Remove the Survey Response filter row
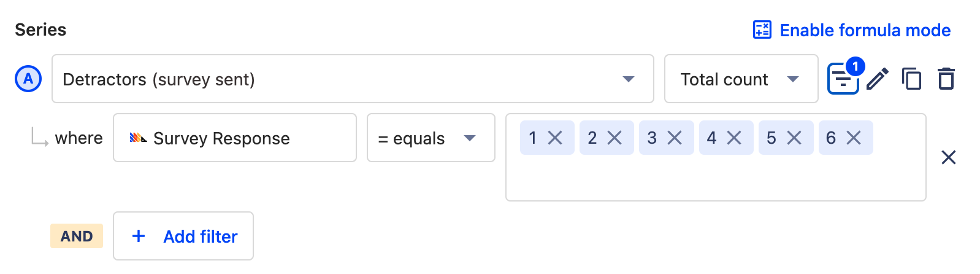This screenshot has width=980, height=274. pos(948,158)
